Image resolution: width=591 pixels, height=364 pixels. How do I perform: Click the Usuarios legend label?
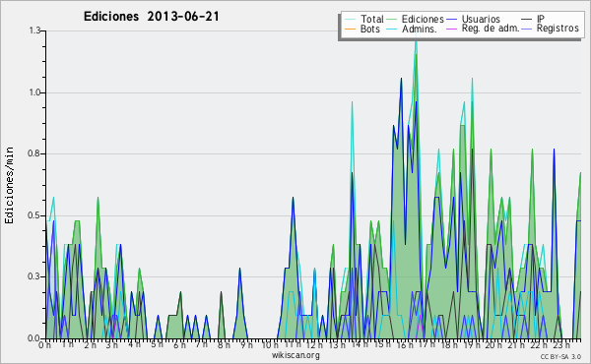(481, 20)
